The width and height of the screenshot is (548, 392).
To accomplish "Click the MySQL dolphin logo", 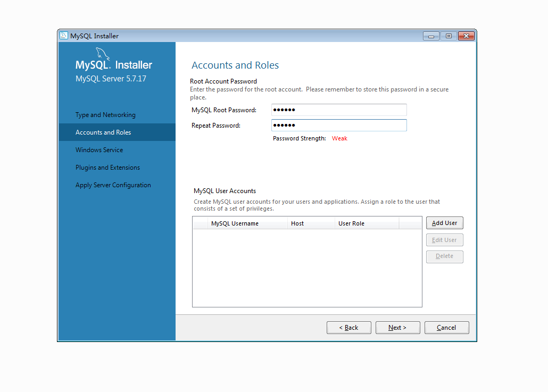I will [102, 54].
